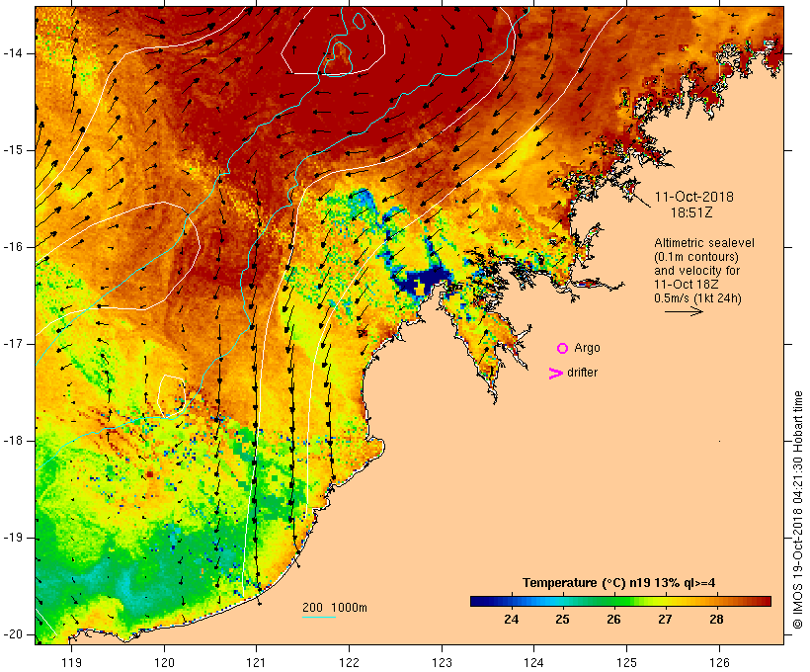
Task: Click the temperature color bar
Action: [620, 601]
